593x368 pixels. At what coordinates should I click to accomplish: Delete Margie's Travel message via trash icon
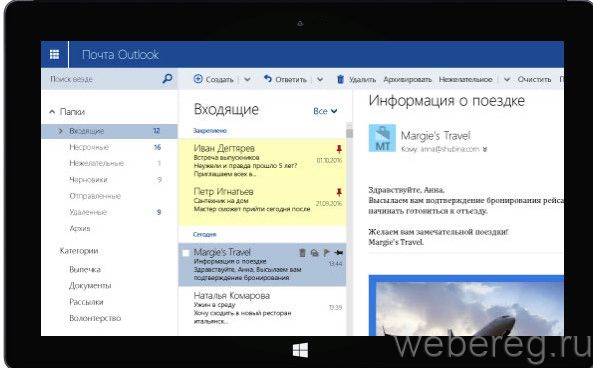(302, 253)
